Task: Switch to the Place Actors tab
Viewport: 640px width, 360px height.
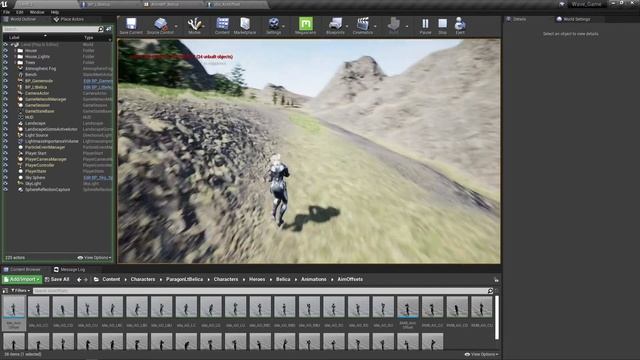Action: pos(69,19)
